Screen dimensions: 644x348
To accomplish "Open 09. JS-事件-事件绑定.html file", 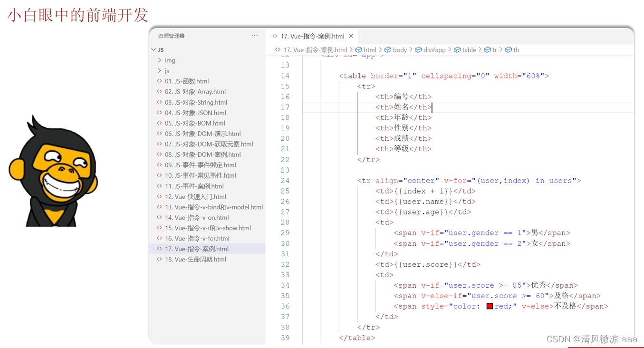I will (x=200, y=165).
